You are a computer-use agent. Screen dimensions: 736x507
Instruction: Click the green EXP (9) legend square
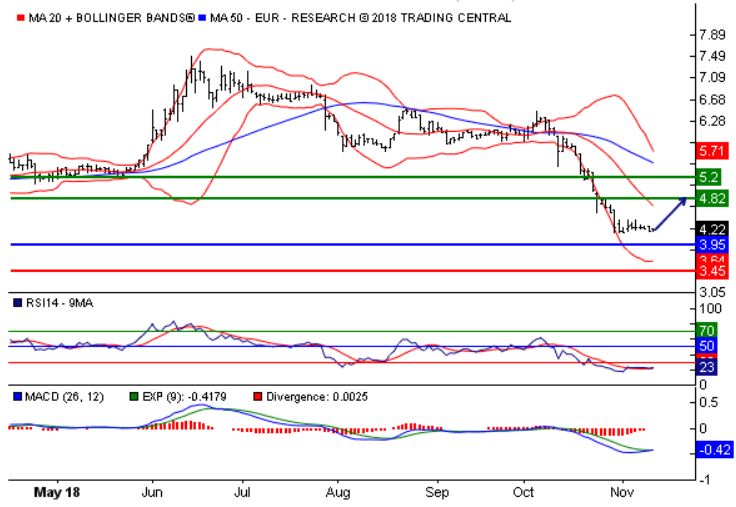tap(134, 395)
